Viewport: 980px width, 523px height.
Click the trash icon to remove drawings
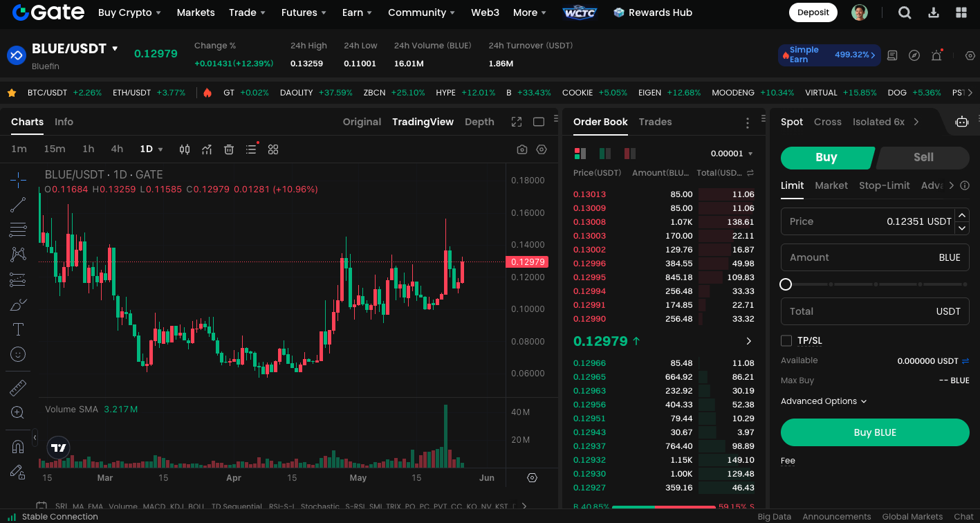[229, 149]
